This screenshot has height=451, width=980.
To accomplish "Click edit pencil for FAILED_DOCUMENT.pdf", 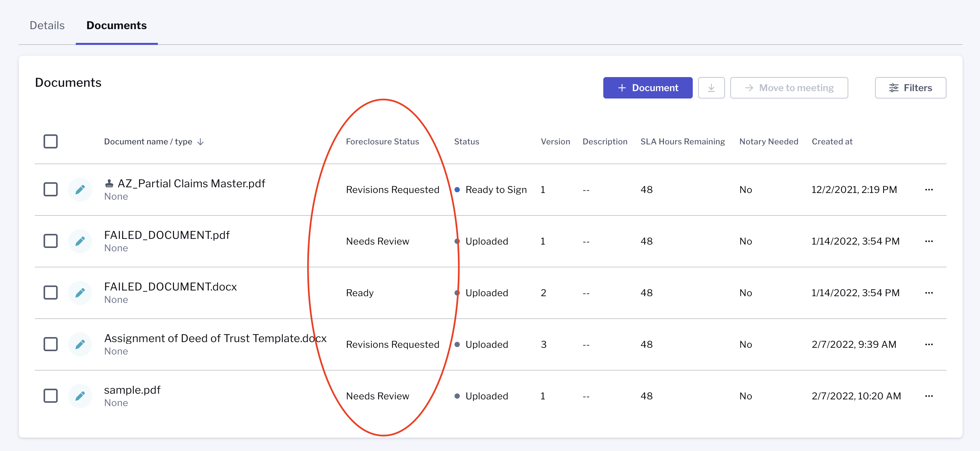I will (x=80, y=241).
